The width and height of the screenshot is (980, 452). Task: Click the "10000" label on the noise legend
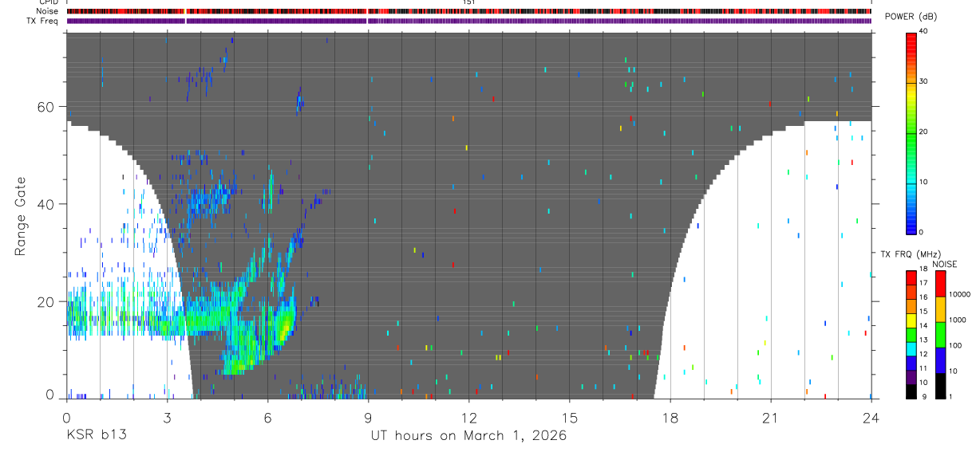pyautogui.click(x=960, y=294)
